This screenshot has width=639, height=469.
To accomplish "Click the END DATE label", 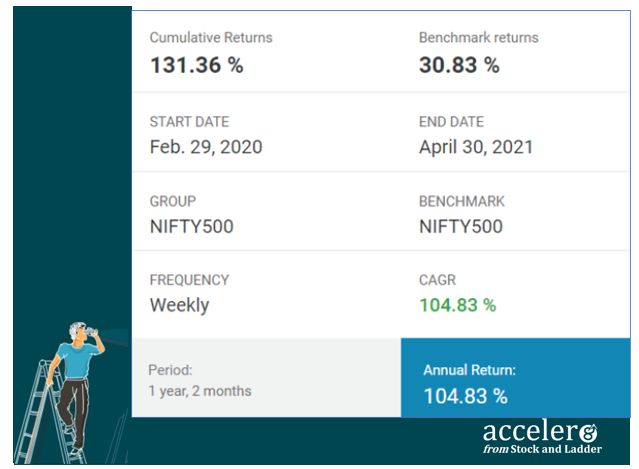I will pyautogui.click(x=452, y=122).
